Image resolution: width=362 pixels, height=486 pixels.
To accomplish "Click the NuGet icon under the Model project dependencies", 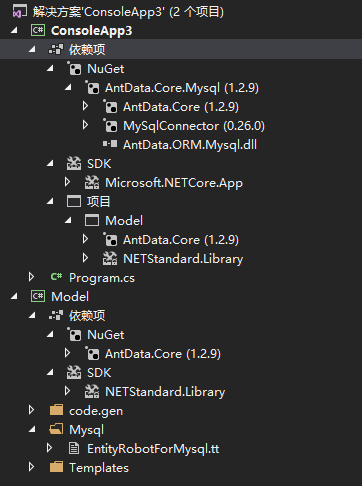I will (x=74, y=335).
